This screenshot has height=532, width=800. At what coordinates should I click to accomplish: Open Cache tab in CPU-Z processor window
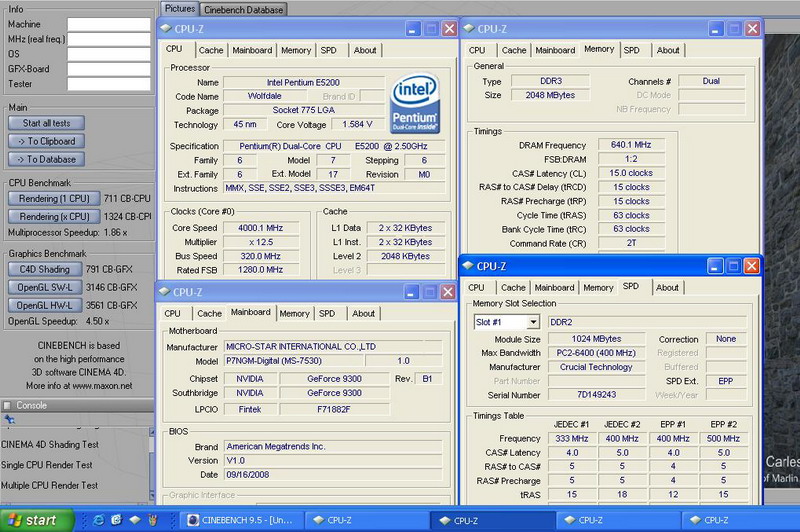211,50
